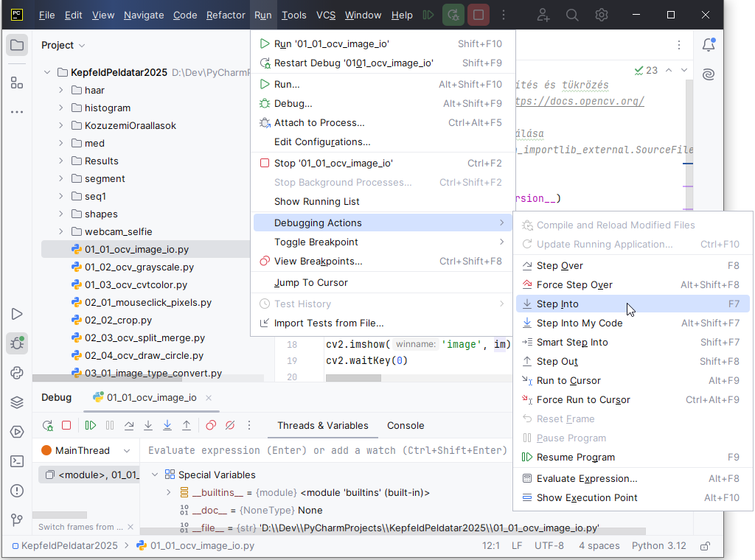Expand the histogram folder

click(x=60, y=108)
